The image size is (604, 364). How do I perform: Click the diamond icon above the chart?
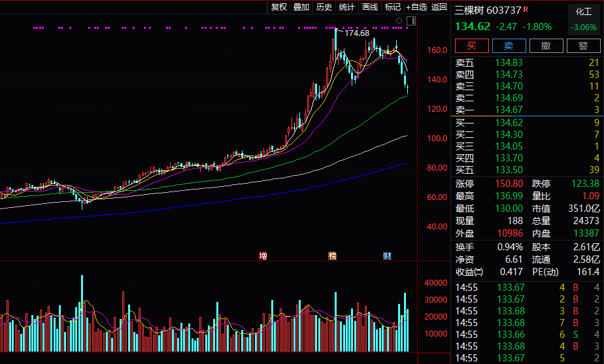[399, 21]
